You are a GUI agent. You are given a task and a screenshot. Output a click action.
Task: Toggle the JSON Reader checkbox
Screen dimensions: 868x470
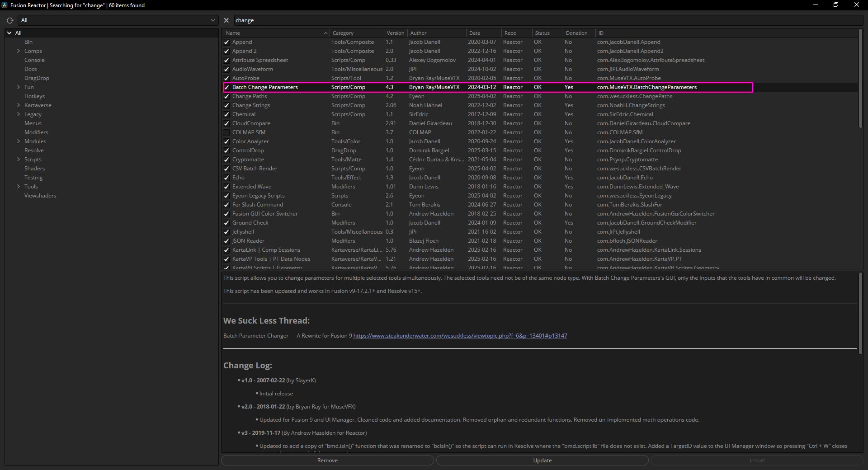(x=226, y=241)
